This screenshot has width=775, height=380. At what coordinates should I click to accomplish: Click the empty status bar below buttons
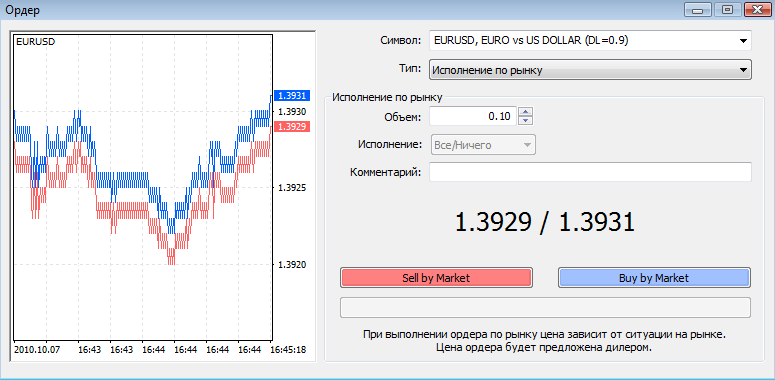545,307
